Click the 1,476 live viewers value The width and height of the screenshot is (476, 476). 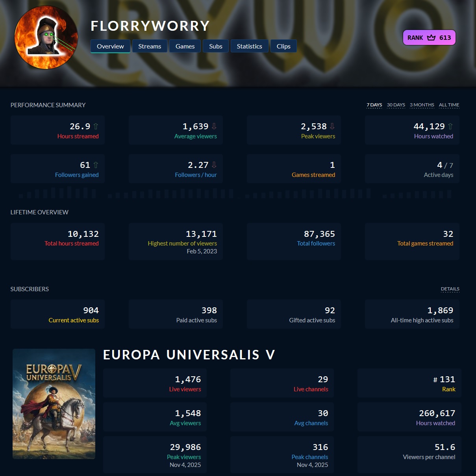coord(188,379)
